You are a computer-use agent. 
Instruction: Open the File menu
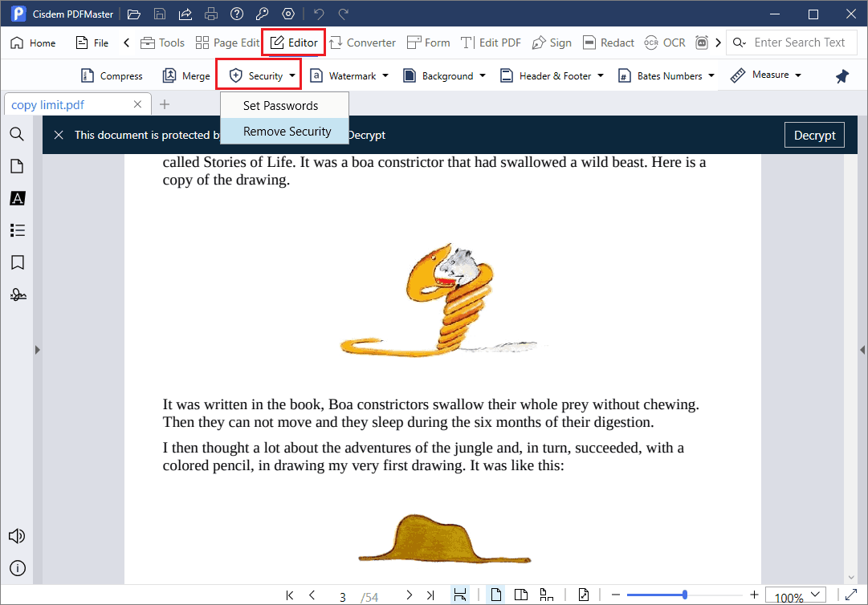coord(92,43)
